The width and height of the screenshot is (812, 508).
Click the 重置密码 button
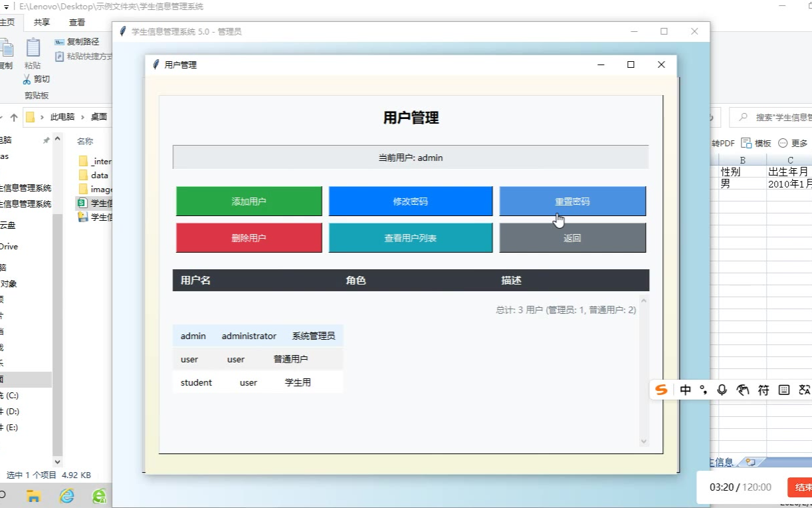572,201
